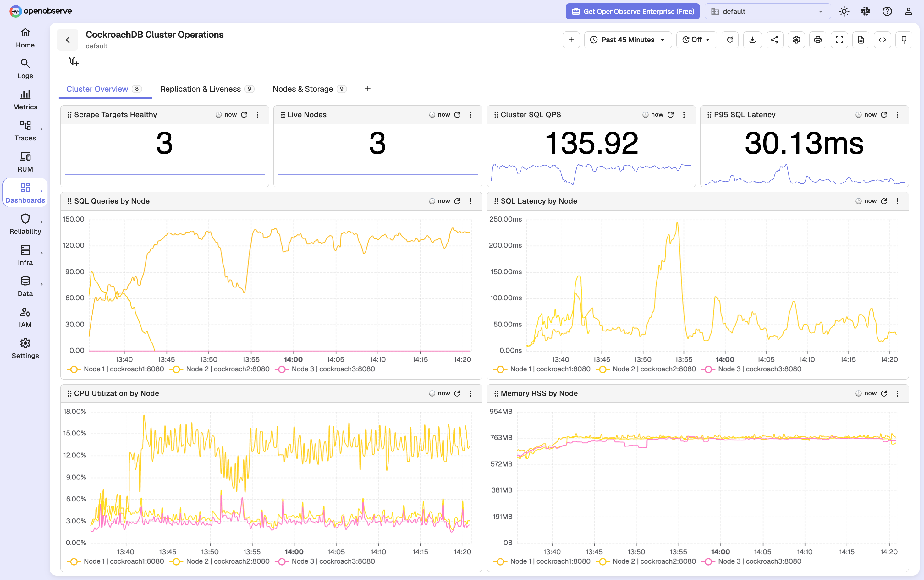This screenshot has height=580, width=924.
Task: Pin the dashboard with pin icon
Action: tap(904, 40)
